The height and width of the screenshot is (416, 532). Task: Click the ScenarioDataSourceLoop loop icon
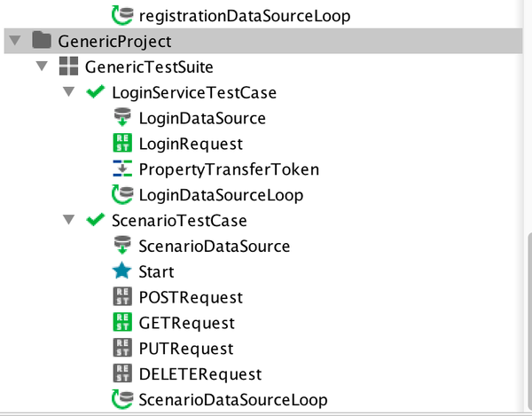(x=121, y=400)
